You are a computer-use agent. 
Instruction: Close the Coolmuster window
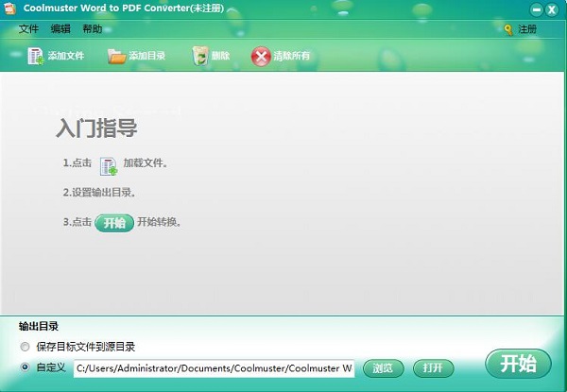click(x=552, y=9)
